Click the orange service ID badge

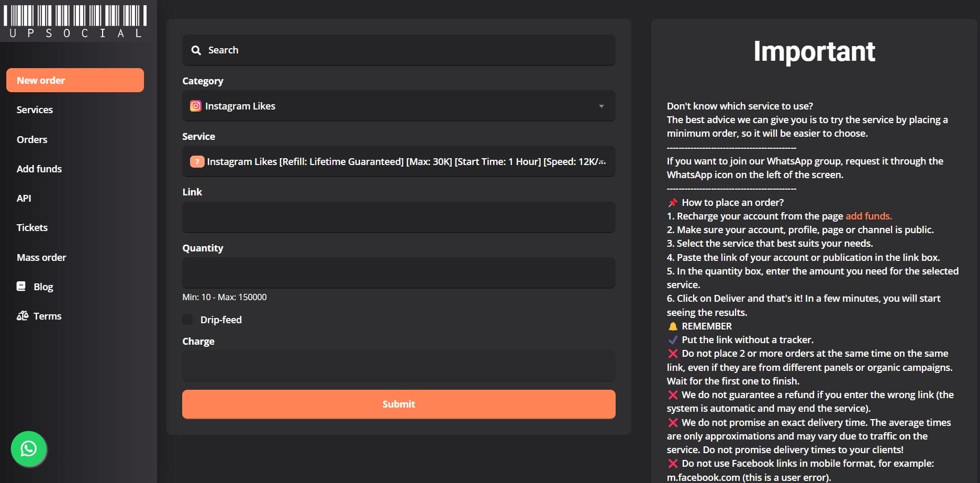point(197,161)
